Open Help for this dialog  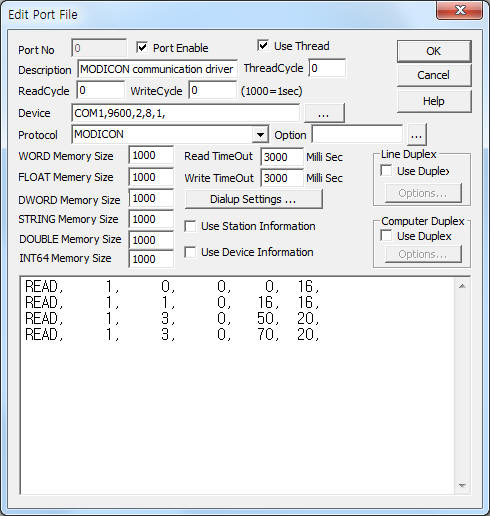[x=434, y=101]
